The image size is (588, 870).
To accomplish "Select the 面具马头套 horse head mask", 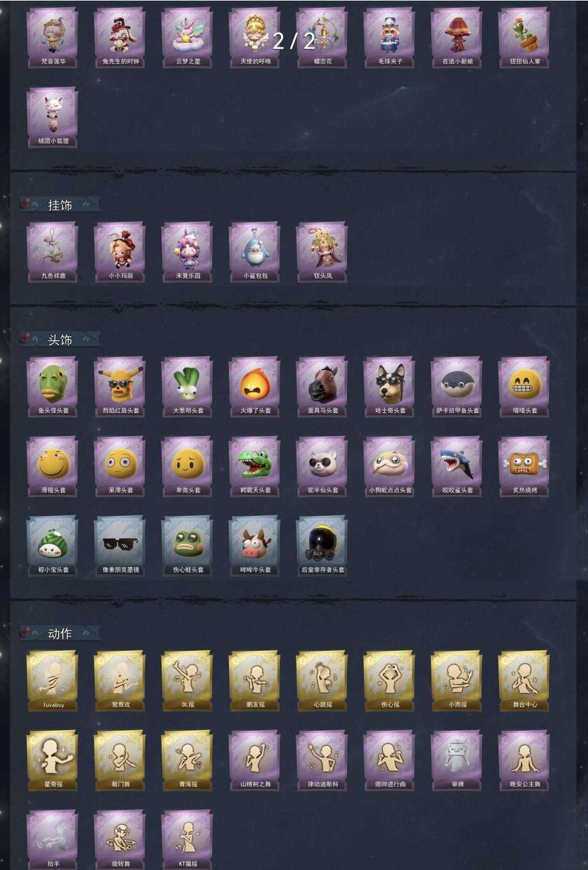I will [x=323, y=387].
